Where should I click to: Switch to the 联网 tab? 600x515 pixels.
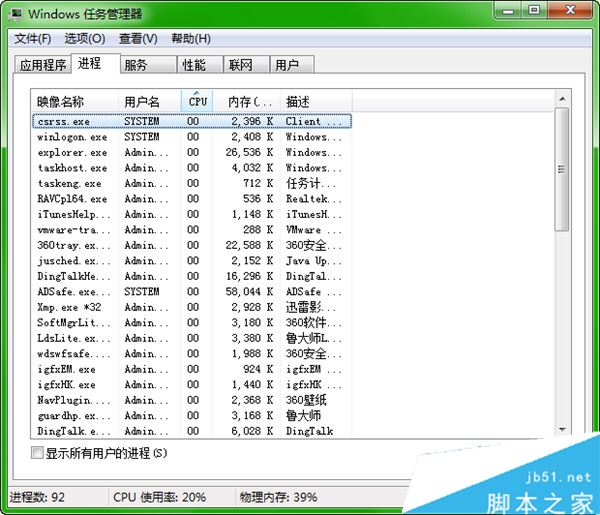click(x=246, y=65)
